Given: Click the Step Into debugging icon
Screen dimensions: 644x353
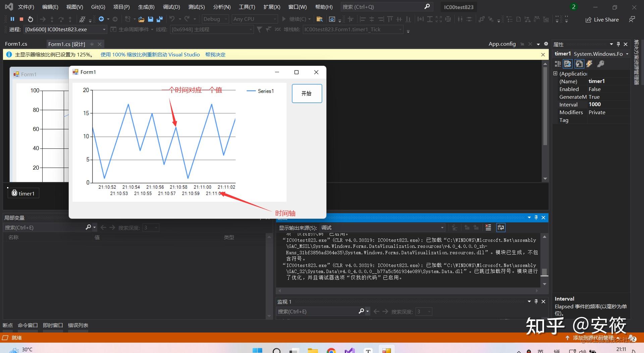Looking at the screenshot, I should (x=52, y=19).
